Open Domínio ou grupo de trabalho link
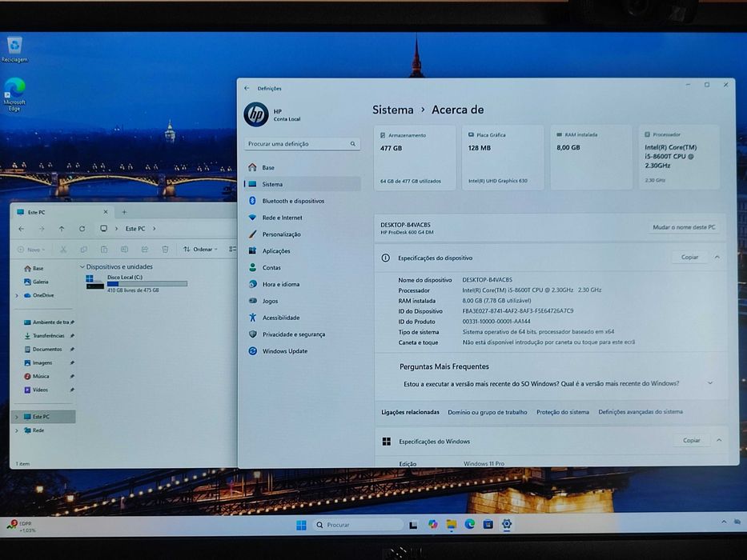 488,412
